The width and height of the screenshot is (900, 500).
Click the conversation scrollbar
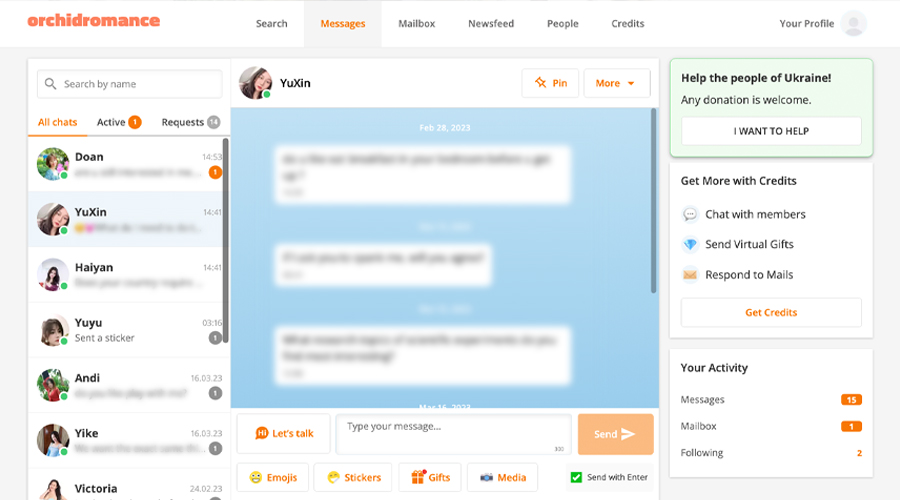click(653, 201)
